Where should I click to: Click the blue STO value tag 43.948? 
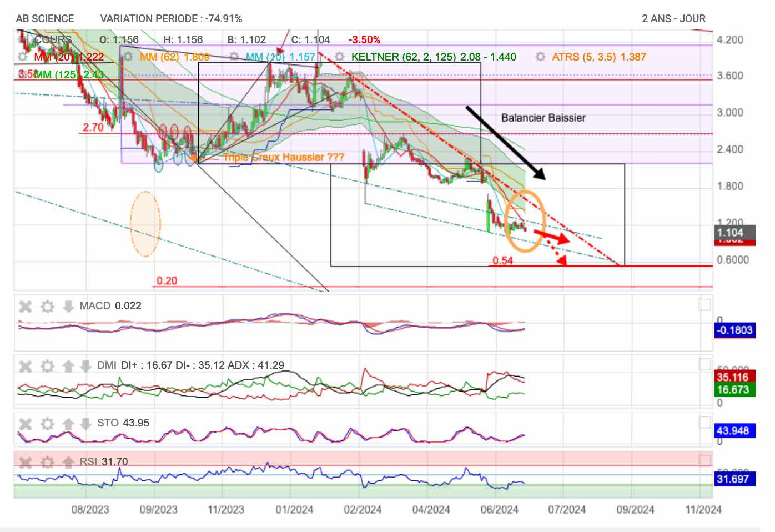(734, 430)
